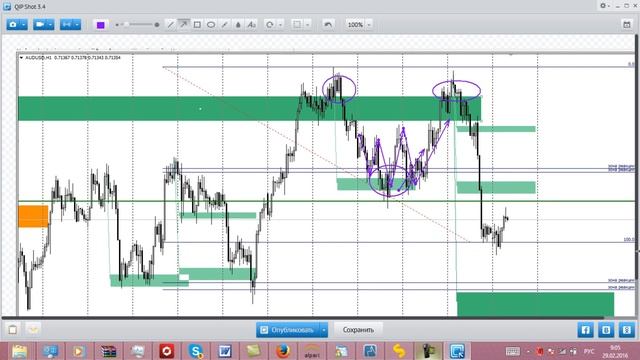Click the copy to clipboard icon

13,329
